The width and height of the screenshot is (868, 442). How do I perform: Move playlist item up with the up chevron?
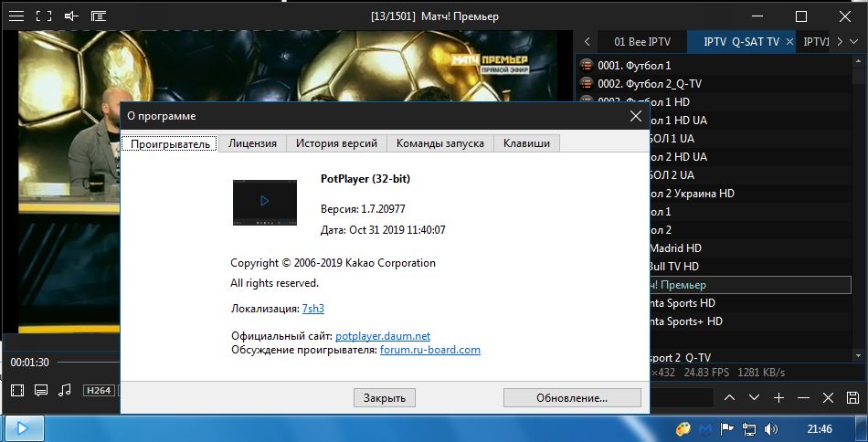729,398
